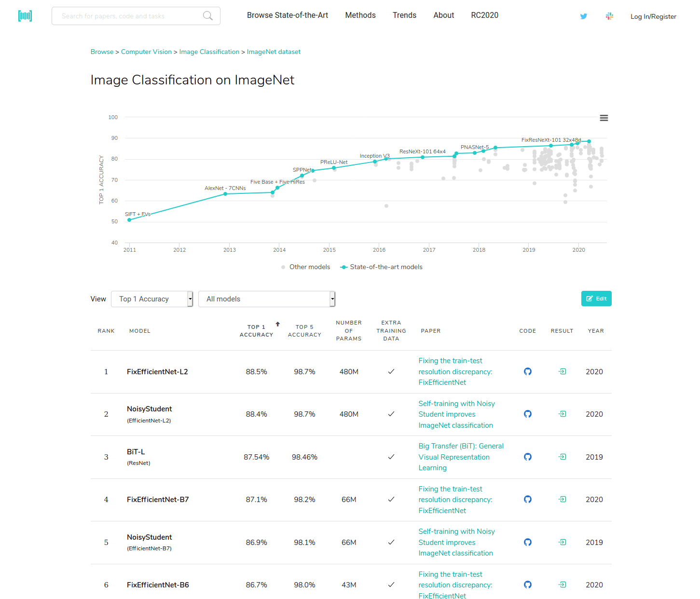The height and width of the screenshot is (599, 700).
Task: Open the Methods menu item
Action: (360, 15)
